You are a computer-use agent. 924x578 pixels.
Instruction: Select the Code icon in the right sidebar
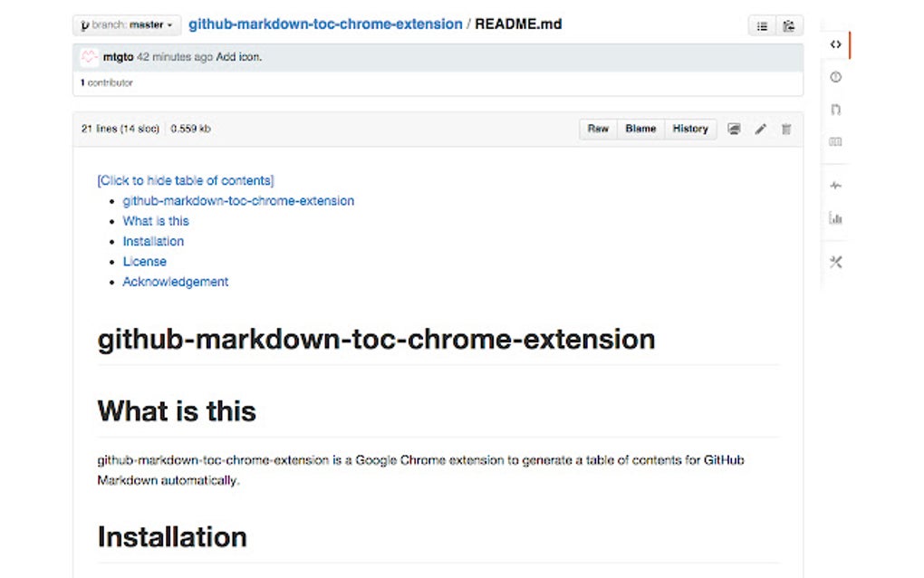[835, 43]
